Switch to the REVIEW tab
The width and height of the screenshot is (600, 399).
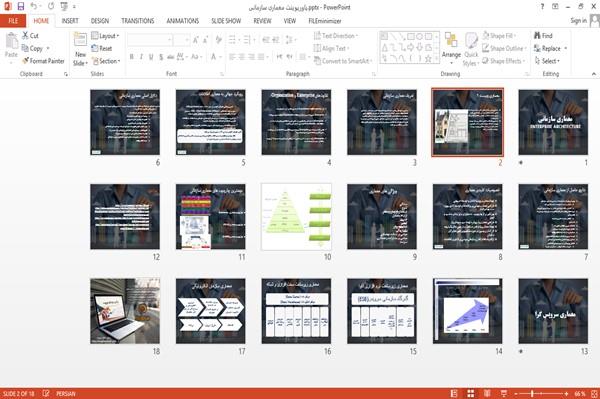(262, 21)
